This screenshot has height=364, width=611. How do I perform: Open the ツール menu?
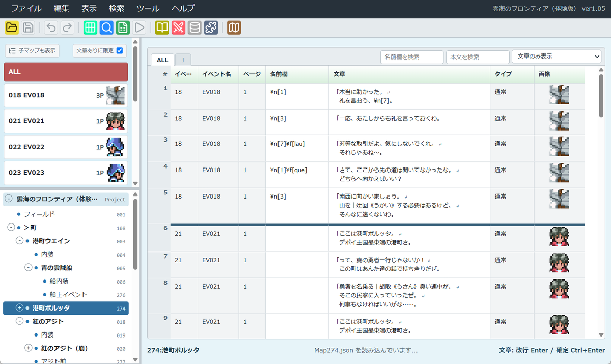click(148, 9)
